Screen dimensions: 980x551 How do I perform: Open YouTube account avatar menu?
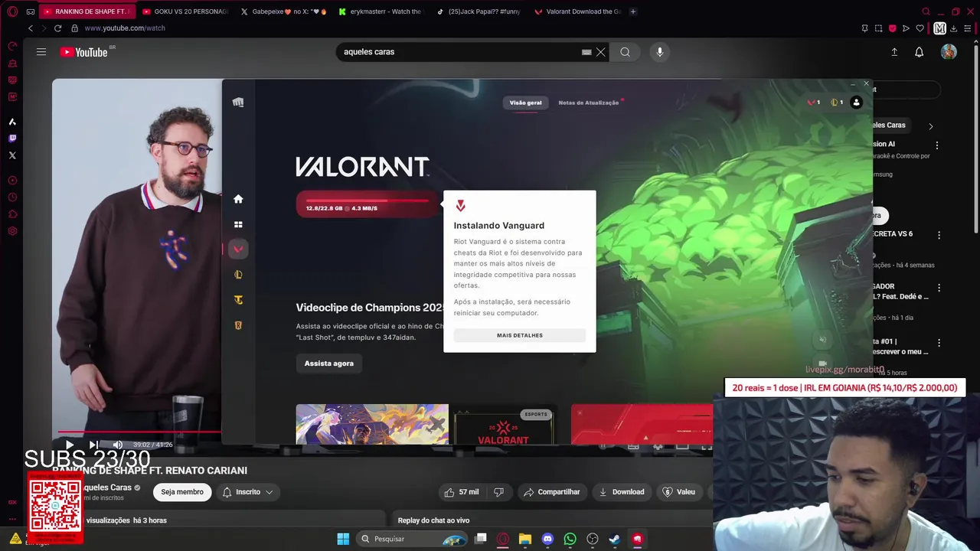949,52
